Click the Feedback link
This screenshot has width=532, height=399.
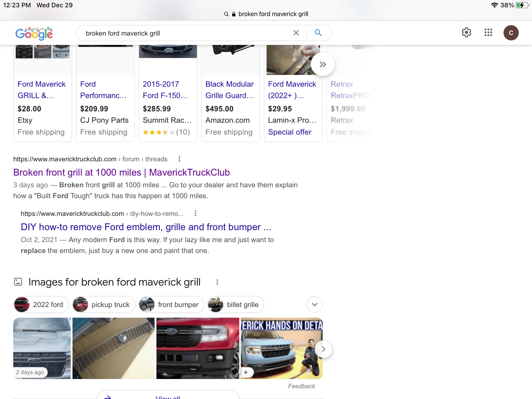click(301, 386)
